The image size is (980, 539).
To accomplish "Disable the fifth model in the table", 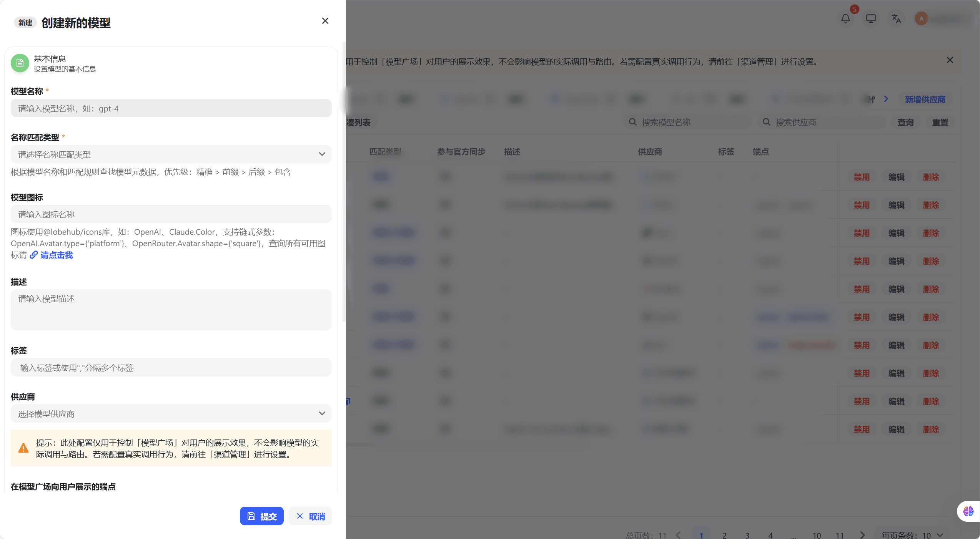I will click(x=861, y=289).
